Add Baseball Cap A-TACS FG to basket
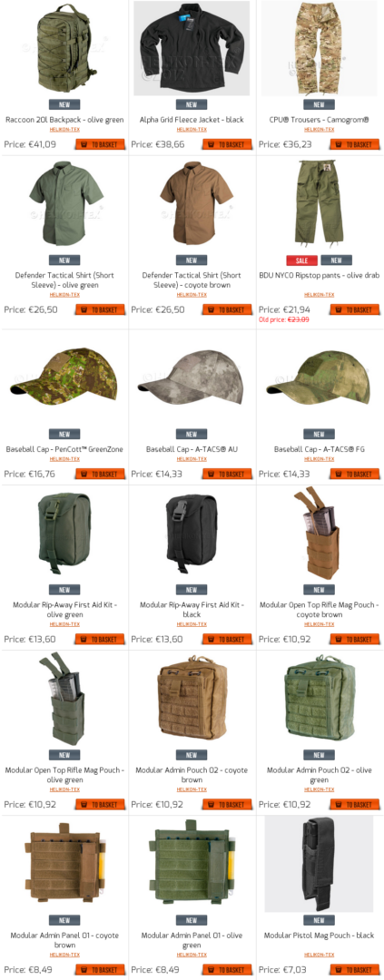384x980 pixels. 355,474
